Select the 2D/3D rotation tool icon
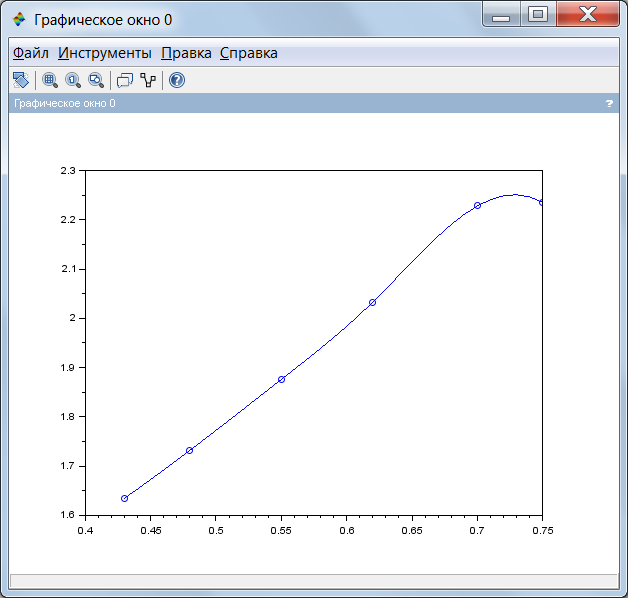Screen dimensions: 628x598 click(x=21, y=80)
